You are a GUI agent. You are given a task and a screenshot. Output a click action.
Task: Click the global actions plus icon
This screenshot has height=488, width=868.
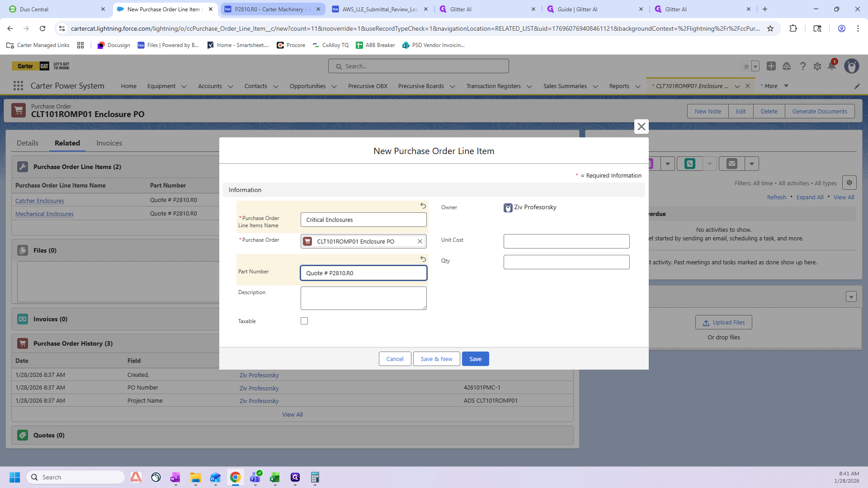tap(771, 66)
